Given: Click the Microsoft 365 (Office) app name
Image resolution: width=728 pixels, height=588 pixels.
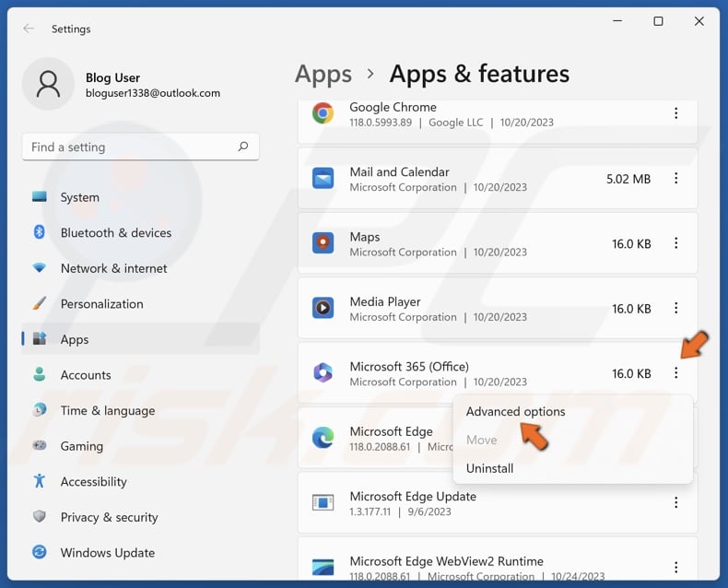Looking at the screenshot, I should click(x=409, y=367).
